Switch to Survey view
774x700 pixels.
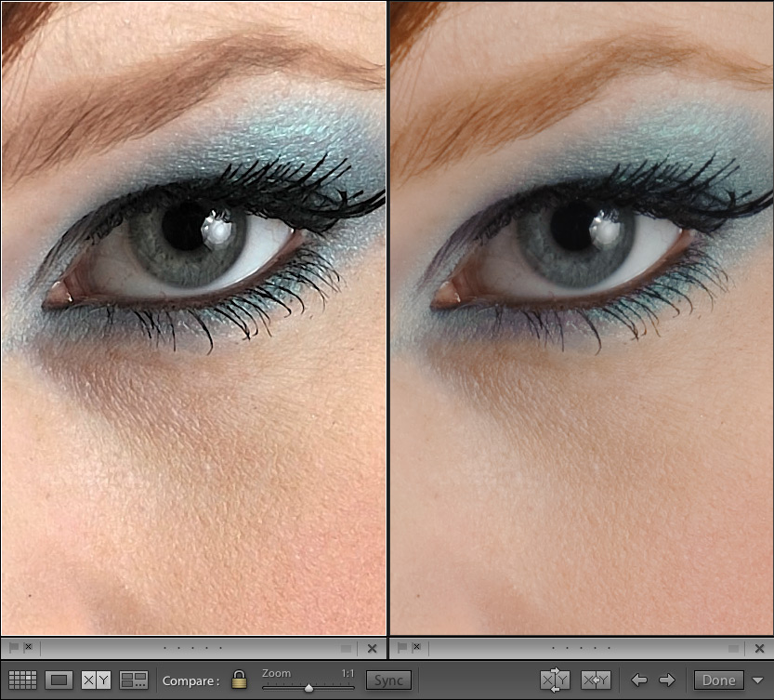[134, 680]
